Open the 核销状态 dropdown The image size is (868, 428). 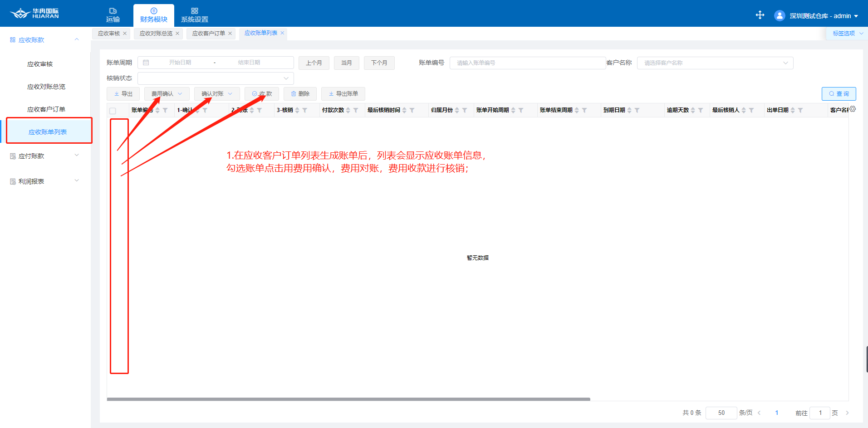[216, 78]
